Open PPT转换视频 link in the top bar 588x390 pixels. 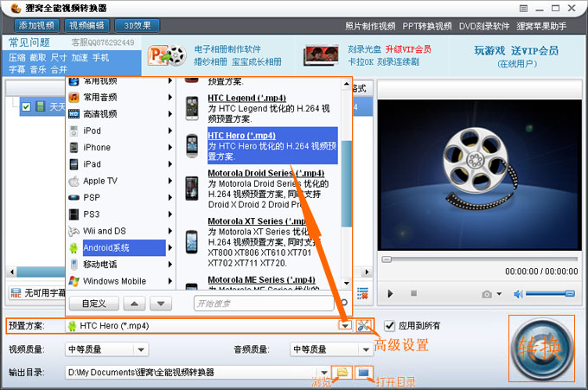point(427,26)
